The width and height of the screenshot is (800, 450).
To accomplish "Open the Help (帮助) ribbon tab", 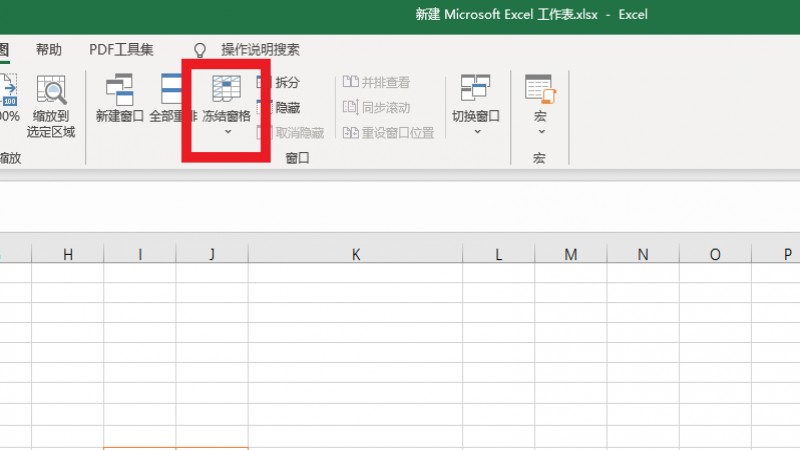I will (x=48, y=50).
